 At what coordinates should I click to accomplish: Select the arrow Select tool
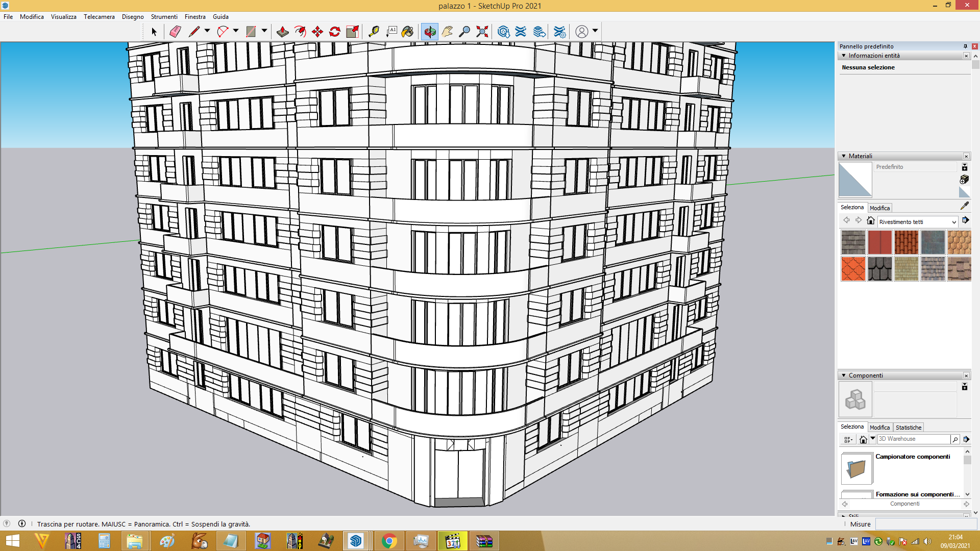pyautogui.click(x=154, y=32)
